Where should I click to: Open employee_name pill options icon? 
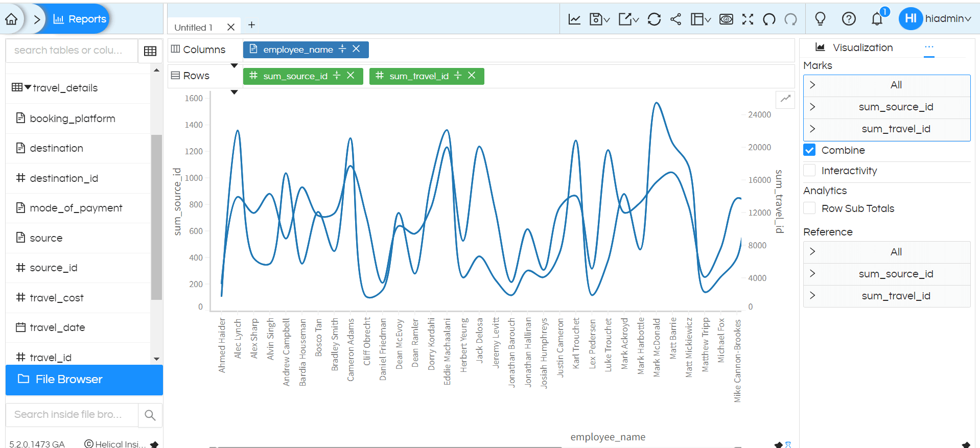[342, 49]
